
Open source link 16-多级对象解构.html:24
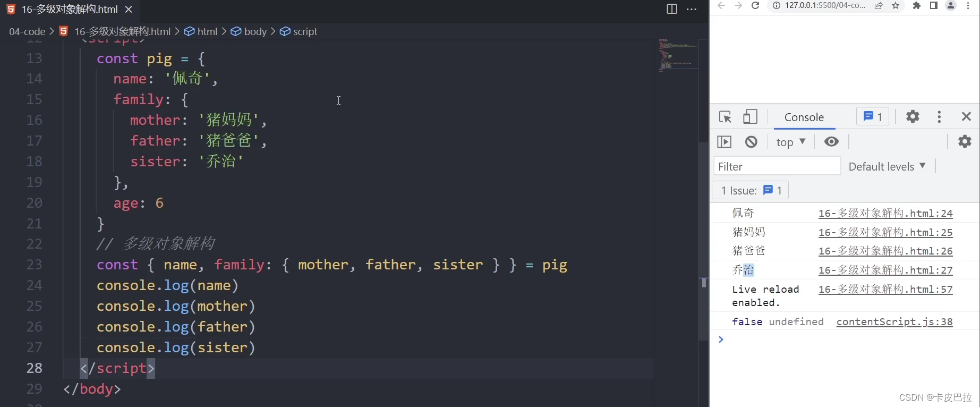[885, 213]
